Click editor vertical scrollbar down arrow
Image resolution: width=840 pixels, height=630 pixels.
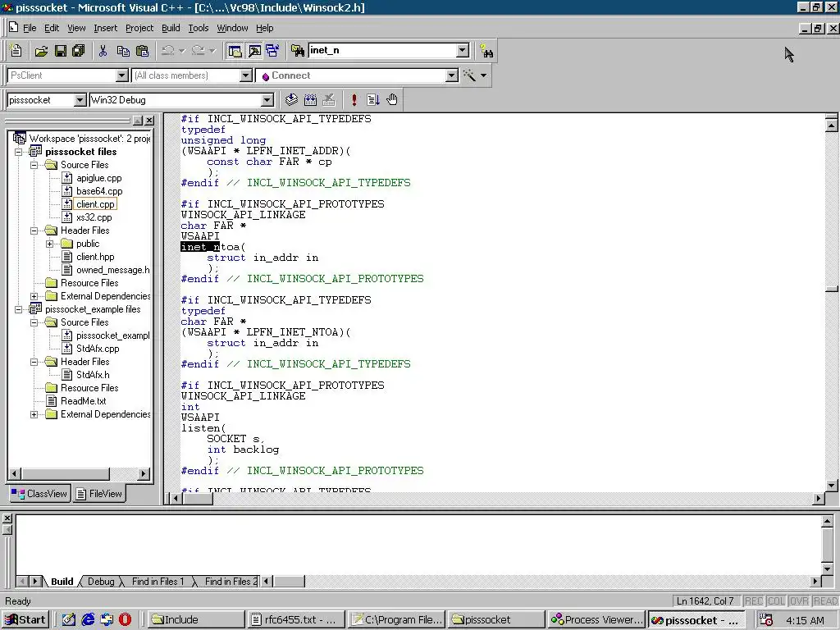click(832, 486)
